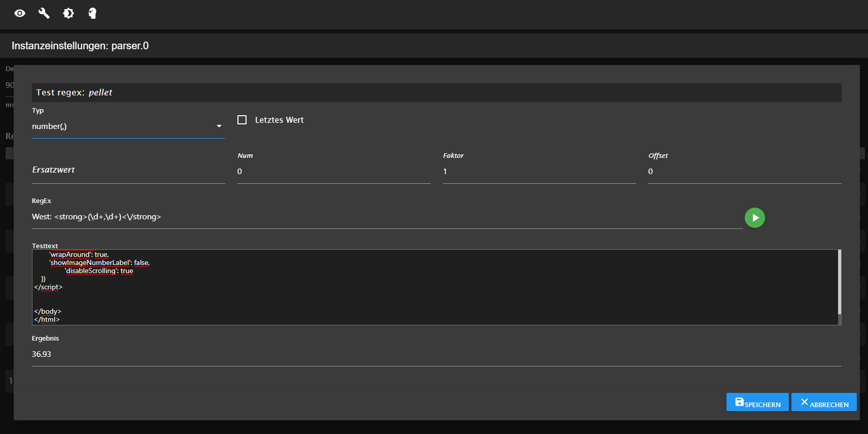Open the Typ dropdown showing number(,)
Image resolution: width=868 pixels, height=434 pixels.
coord(128,126)
